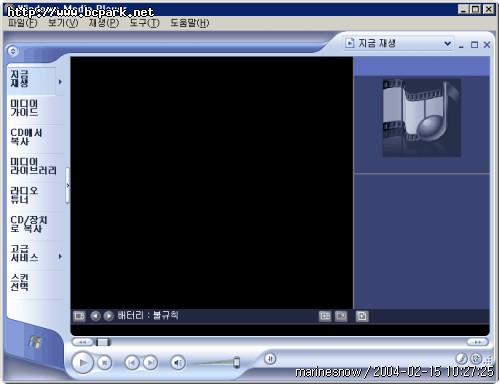This screenshot has width=500, height=384.
Task: Click the Stop button
Action: pos(104,363)
